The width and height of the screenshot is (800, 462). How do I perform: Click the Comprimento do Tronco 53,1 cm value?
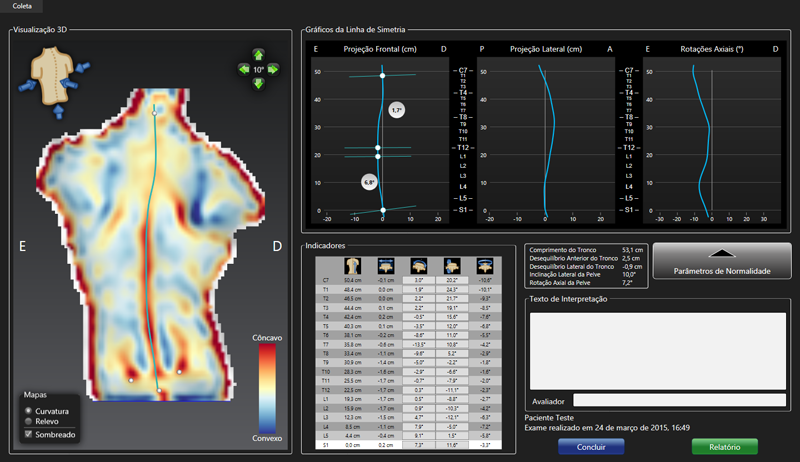tap(633, 250)
